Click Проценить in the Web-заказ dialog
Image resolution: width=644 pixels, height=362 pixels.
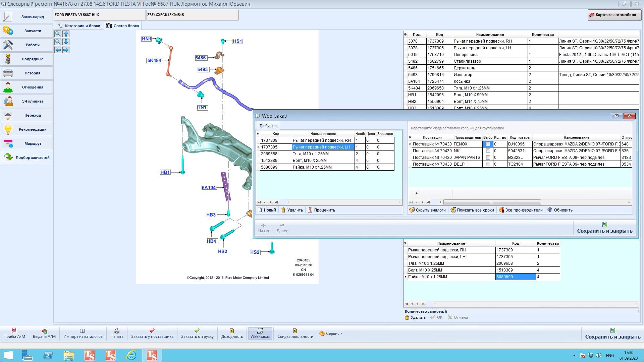(x=321, y=210)
